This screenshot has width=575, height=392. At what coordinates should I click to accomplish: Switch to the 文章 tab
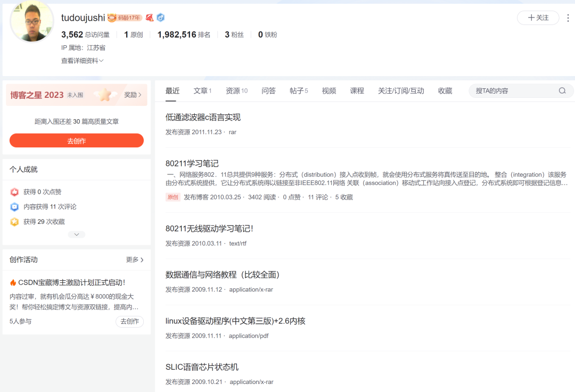coord(200,91)
